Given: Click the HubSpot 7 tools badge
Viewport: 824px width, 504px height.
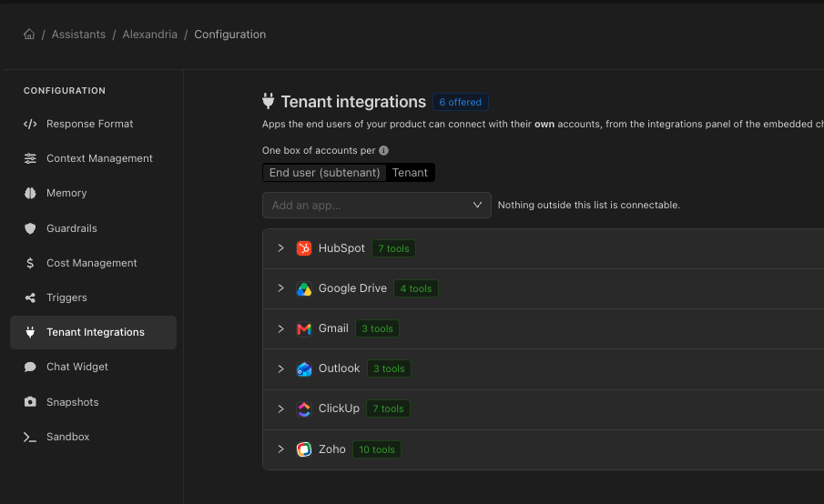Looking at the screenshot, I should click(393, 248).
